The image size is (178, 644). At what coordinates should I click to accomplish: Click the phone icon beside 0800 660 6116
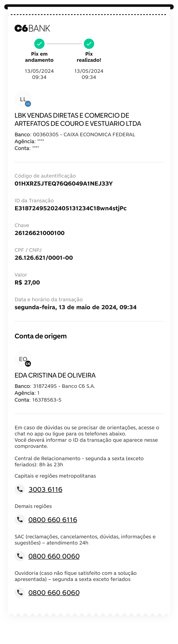click(20, 519)
